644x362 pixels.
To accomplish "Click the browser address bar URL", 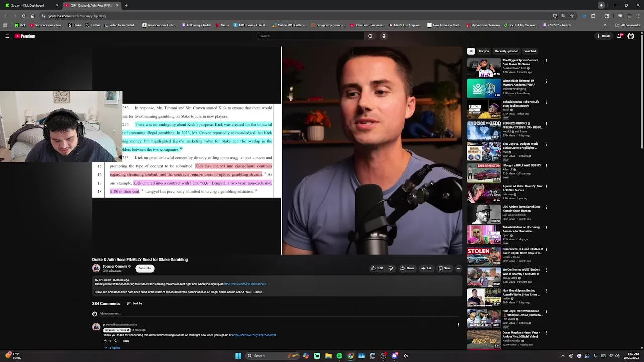I will pyautogui.click(x=77, y=16).
